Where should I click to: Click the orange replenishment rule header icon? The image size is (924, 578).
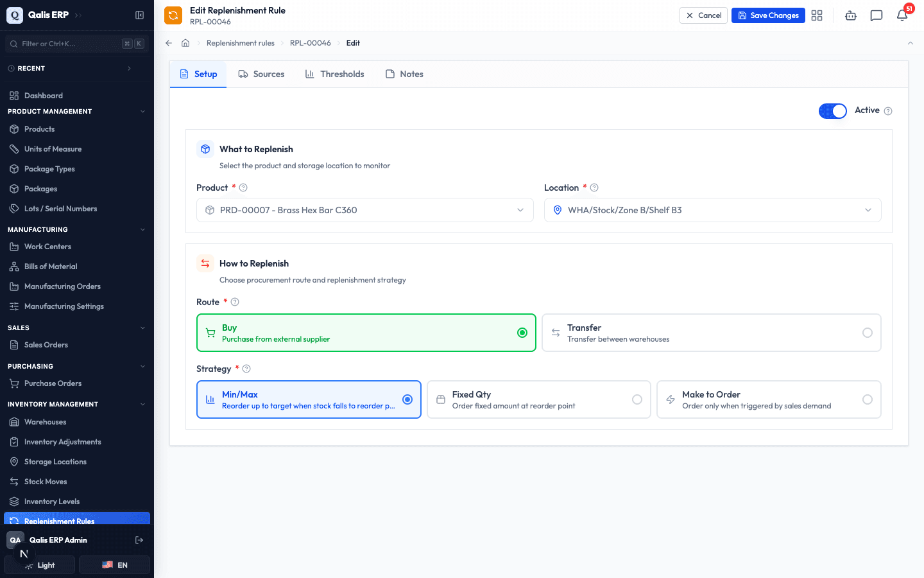click(173, 15)
